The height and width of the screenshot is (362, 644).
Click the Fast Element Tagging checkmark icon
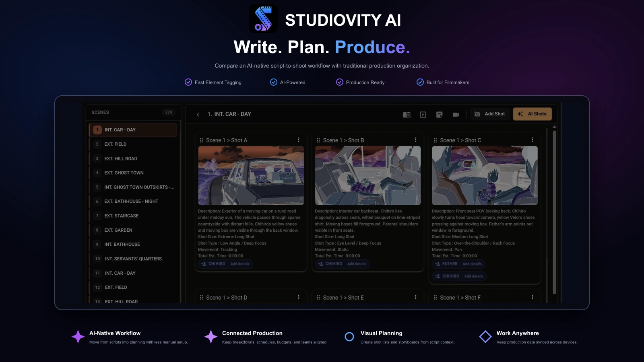pyautogui.click(x=188, y=82)
